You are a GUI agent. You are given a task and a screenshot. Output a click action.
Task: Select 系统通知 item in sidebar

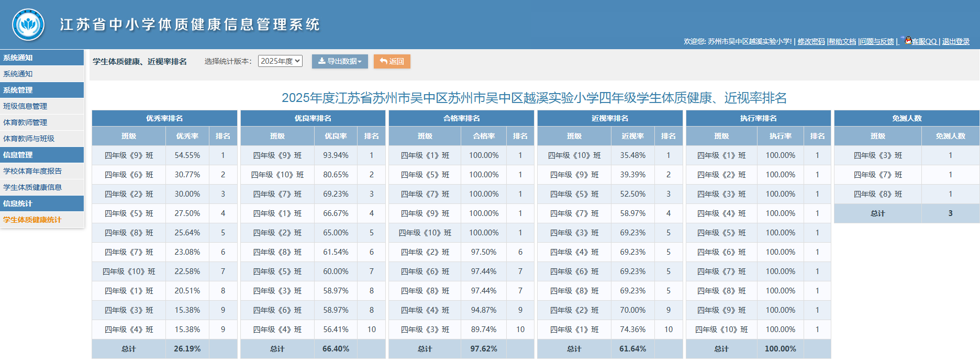pos(18,74)
